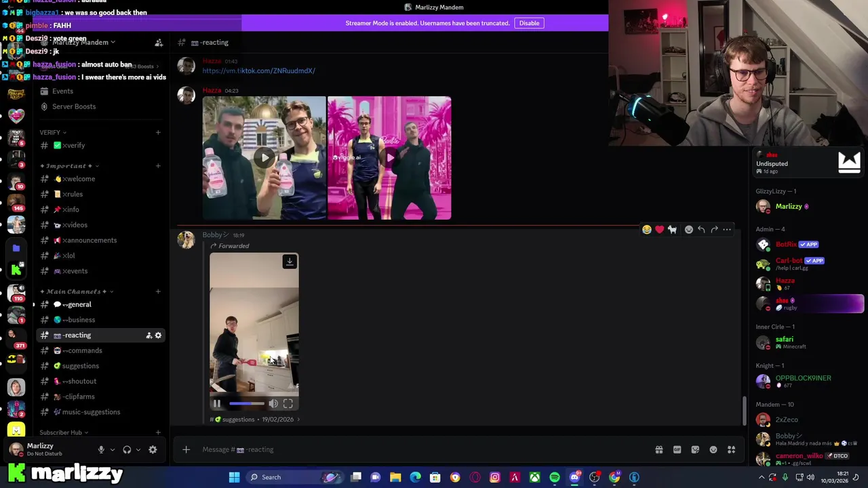Forward the message using the forward arrow
The height and width of the screenshot is (488, 868).
(714, 230)
